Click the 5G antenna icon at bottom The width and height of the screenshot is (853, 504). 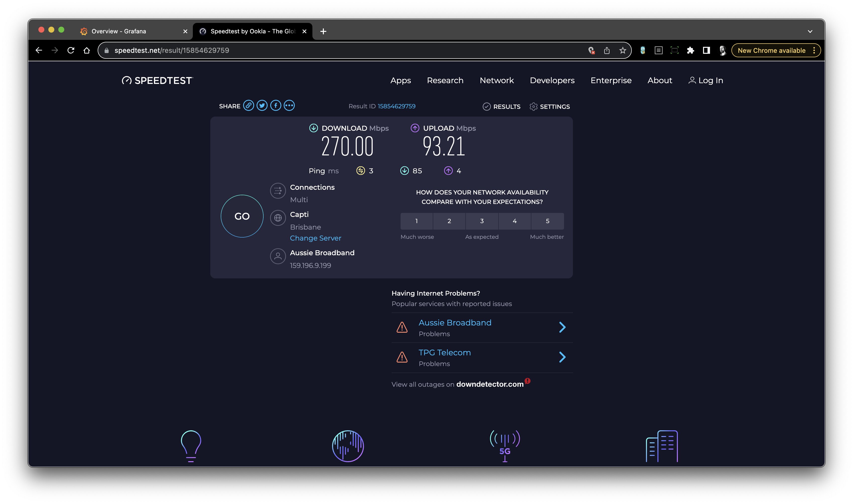505,445
